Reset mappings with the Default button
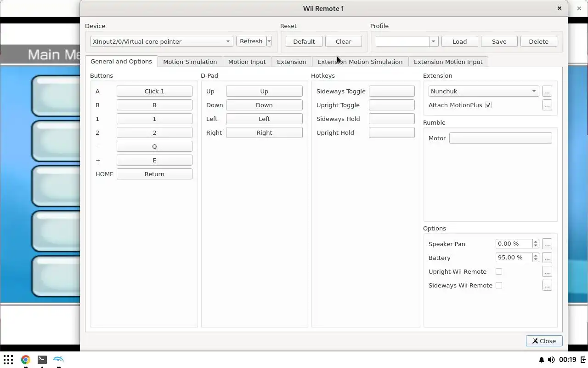This screenshot has width=588, height=368. (x=304, y=41)
